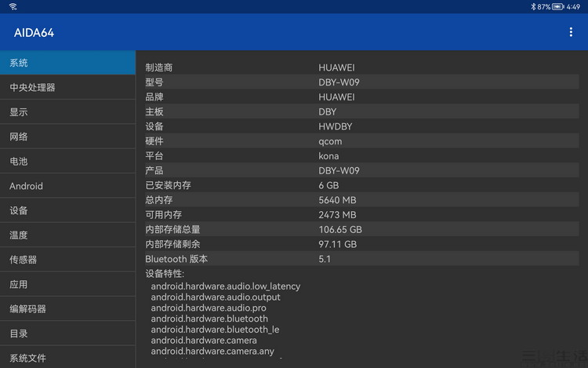Image resolution: width=588 pixels, height=368 pixels.
Task: Click DBY-W09 value in 型号 row
Action: pyautogui.click(x=339, y=82)
